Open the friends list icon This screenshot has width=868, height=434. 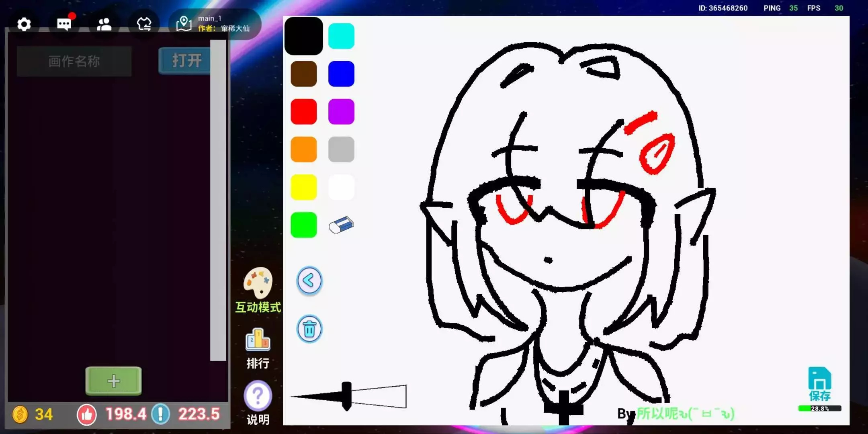104,25
